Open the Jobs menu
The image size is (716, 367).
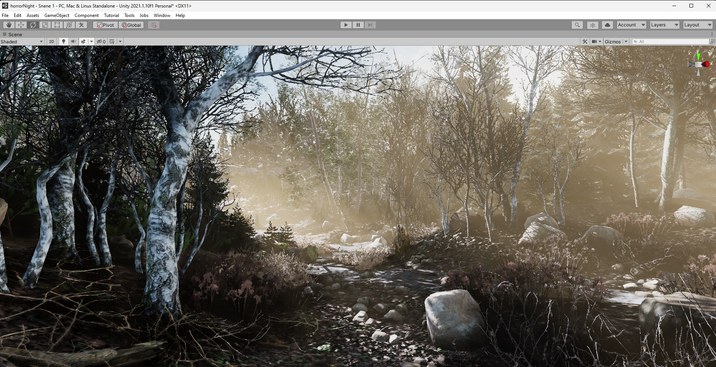point(144,16)
